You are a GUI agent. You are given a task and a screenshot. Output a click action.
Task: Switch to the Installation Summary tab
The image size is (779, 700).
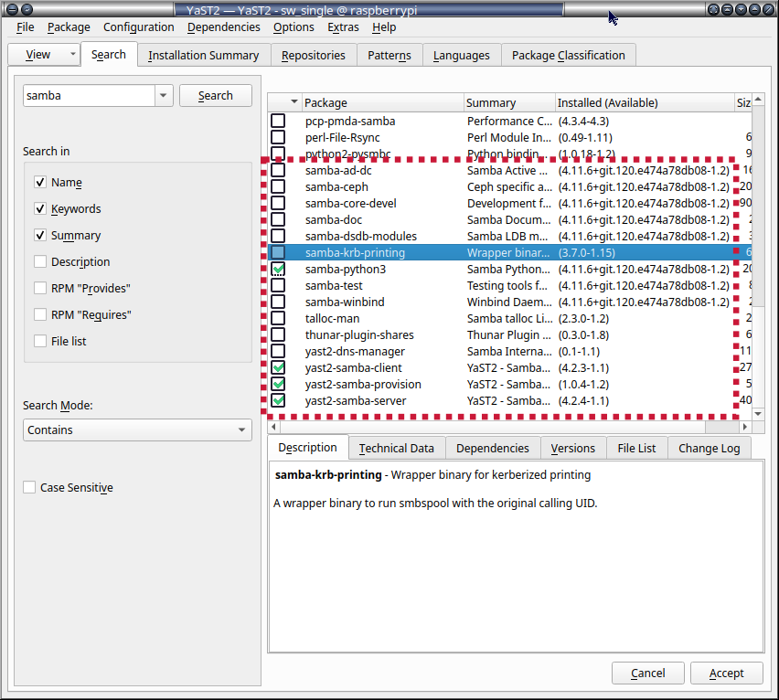pyautogui.click(x=203, y=56)
